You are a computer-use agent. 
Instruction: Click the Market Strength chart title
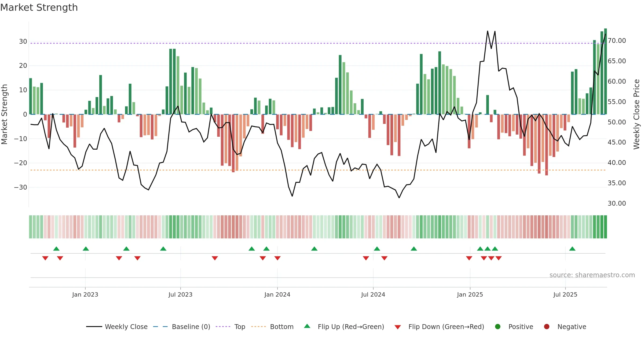[39, 8]
